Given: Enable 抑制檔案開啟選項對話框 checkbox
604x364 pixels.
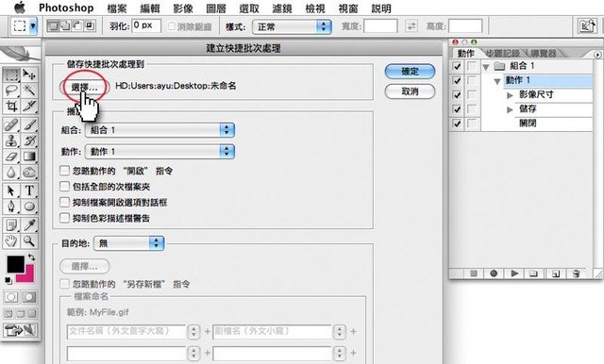Looking at the screenshot, I should pyautogui.click(x=64, y=202).
